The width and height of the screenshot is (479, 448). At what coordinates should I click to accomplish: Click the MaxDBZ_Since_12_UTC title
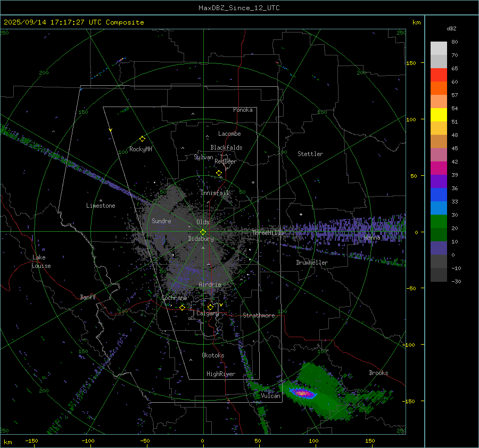coord(239,8)
